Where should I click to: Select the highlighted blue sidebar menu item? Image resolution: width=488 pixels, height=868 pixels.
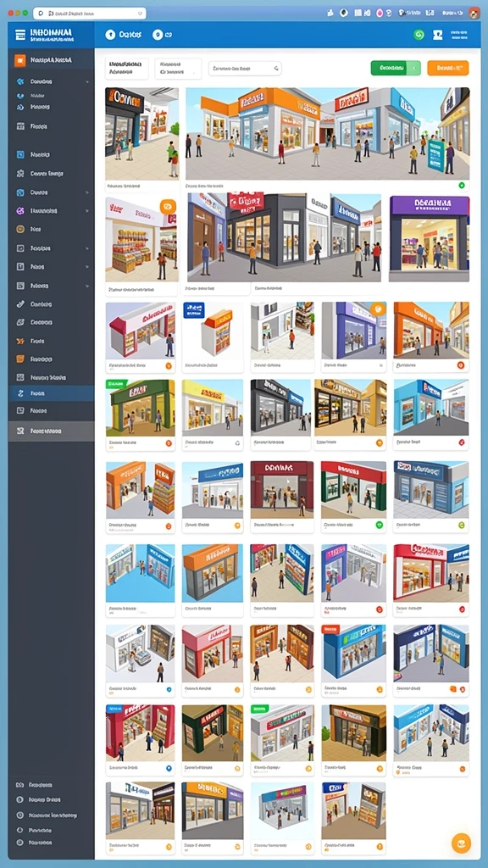pyautogui.click(x=51, y=393)
